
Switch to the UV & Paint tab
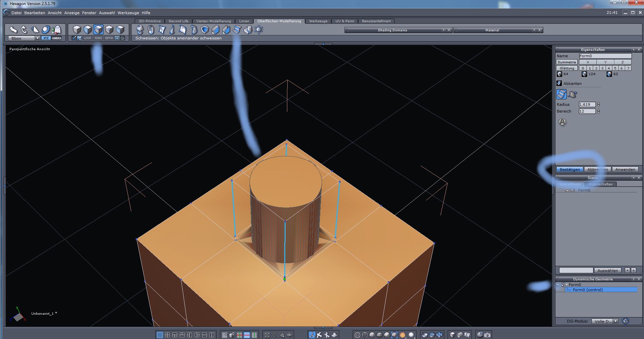pos(345,21)
